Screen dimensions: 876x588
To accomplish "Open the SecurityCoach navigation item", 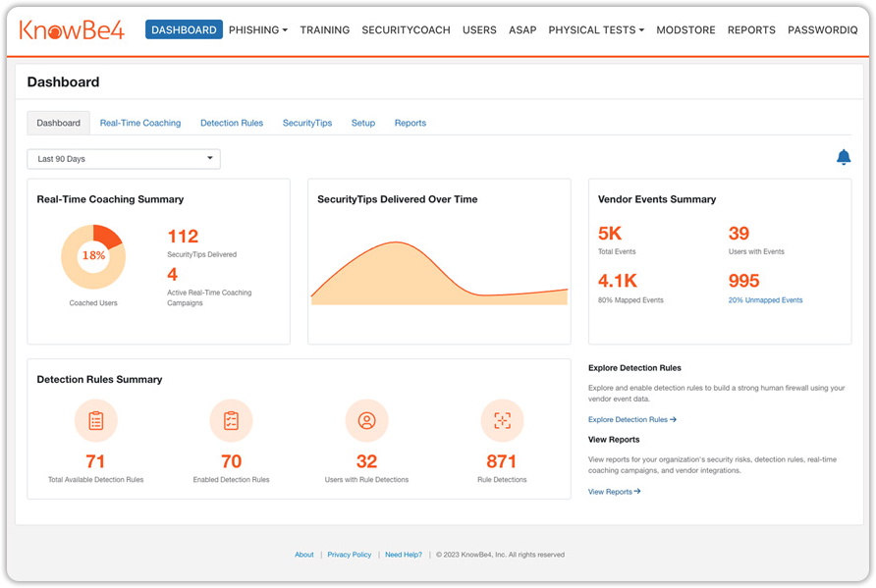I will (x=406, y=30).
